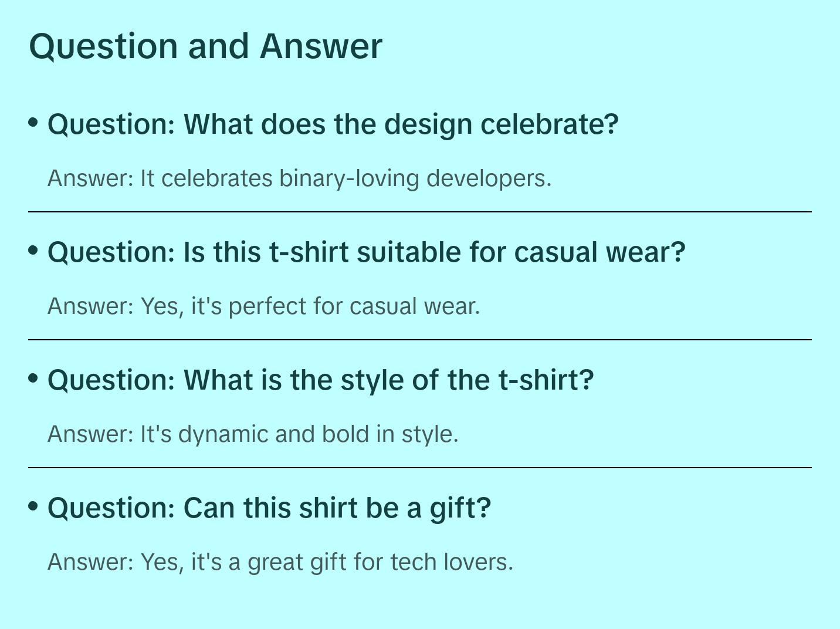Open the question "Can this shirt be a gift?"
The image size is (840, 629).
point(269,508)
